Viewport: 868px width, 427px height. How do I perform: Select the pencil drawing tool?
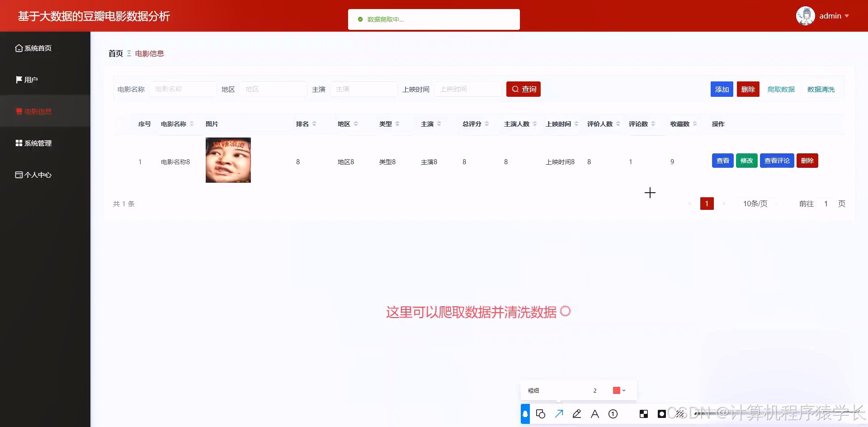tap(577, 414)
